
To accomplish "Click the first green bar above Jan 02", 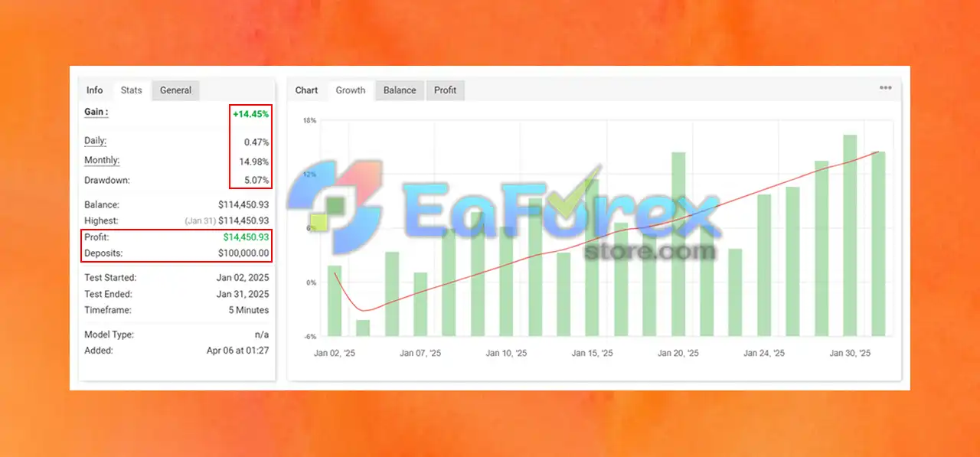I will coord(335,301).
